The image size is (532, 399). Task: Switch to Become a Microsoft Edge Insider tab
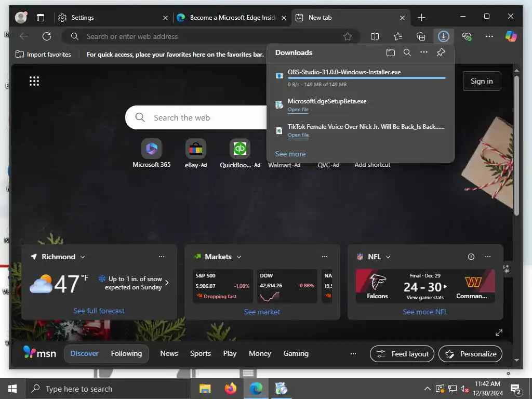(232, 18)
